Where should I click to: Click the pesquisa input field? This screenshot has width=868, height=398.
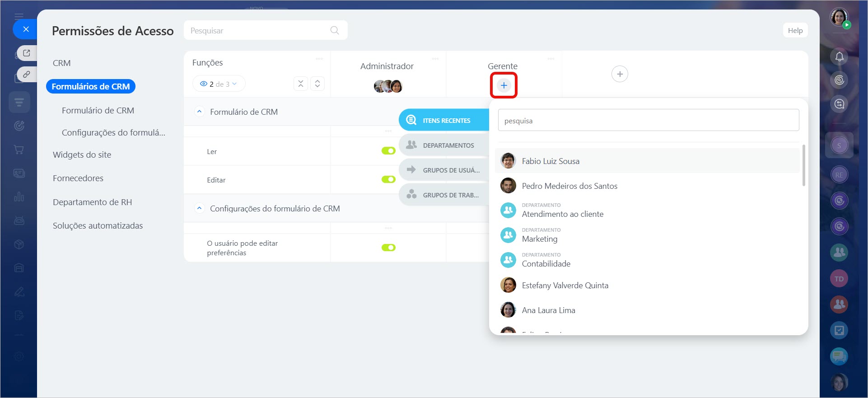pos(648,121)
